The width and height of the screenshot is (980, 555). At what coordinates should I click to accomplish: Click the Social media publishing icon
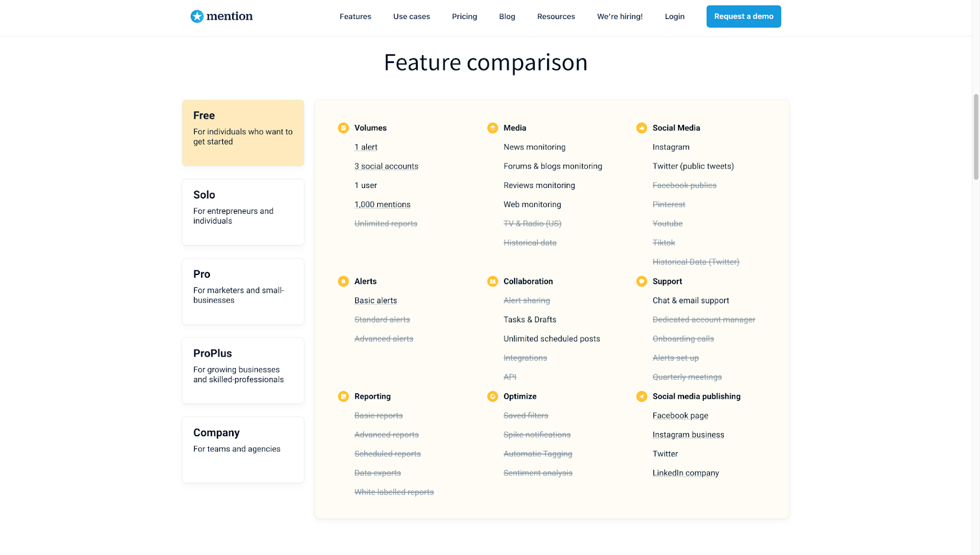[641, 396]
